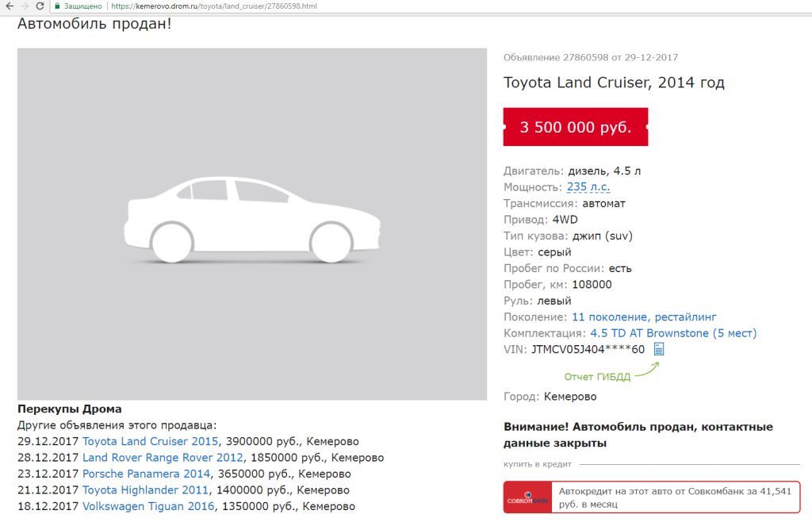Viewport: 812px width, 522px height.
Task: Click the 'Пробег по России' value 'есть'
Action: click(620, 268)
